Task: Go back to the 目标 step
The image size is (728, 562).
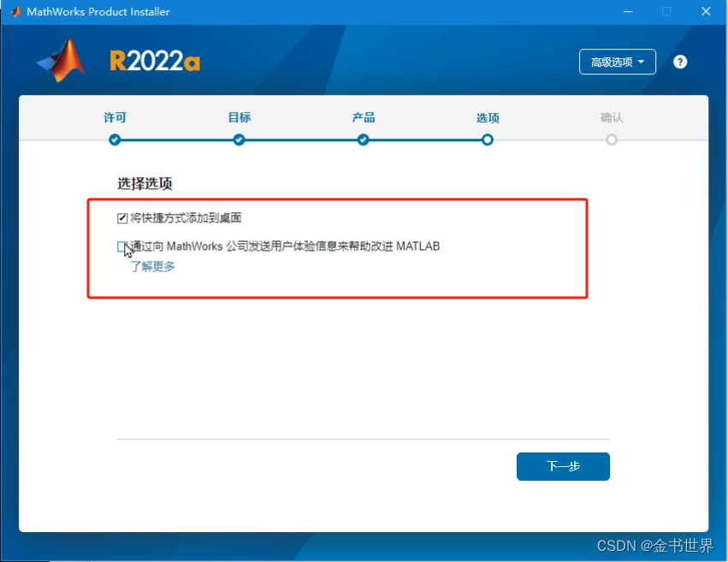Action: (240, 117)
